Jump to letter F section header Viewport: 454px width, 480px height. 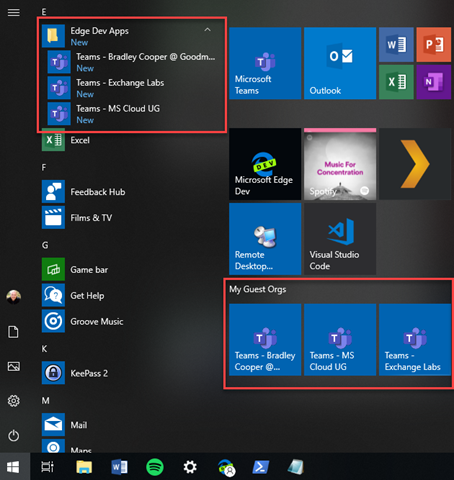[x=44, y=167]
